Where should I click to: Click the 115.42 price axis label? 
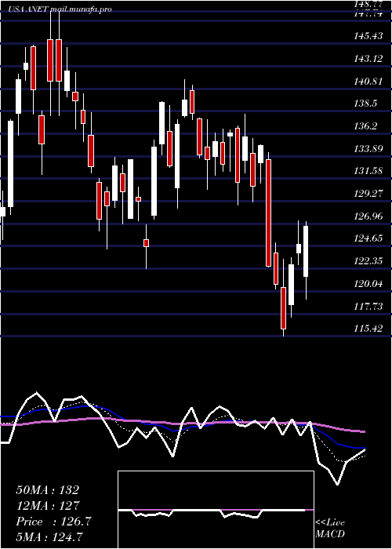369,329
